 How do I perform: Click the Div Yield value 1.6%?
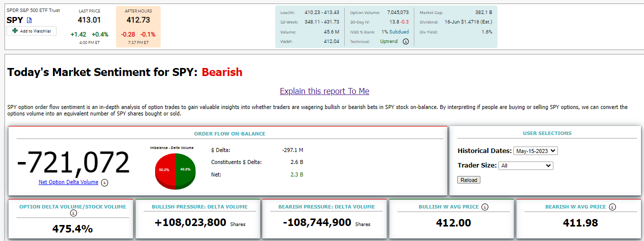(x=487, y=31)
